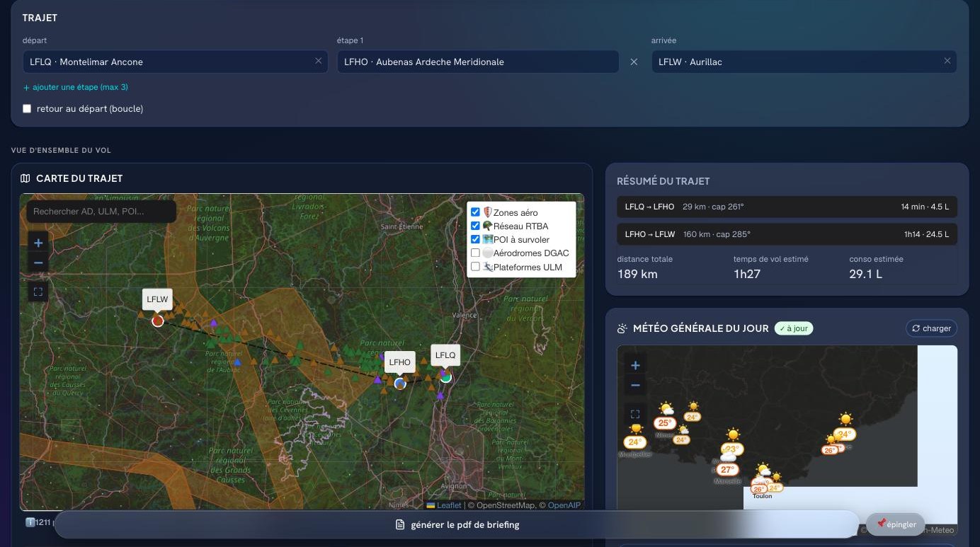Image resolution: width=980 pixels, height=547 pixels.
Task: Check retour au départ (boucle)
Action: (x=27, y=109)
